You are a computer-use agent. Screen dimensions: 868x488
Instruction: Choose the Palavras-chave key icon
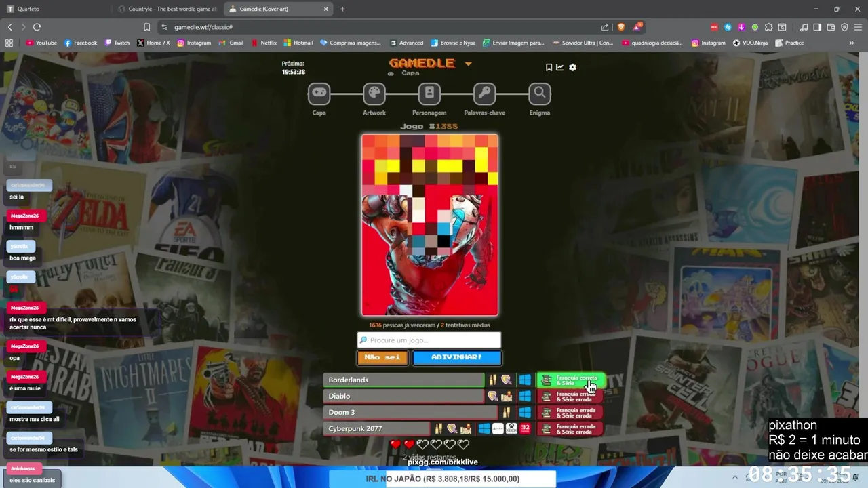pos(484,94)
